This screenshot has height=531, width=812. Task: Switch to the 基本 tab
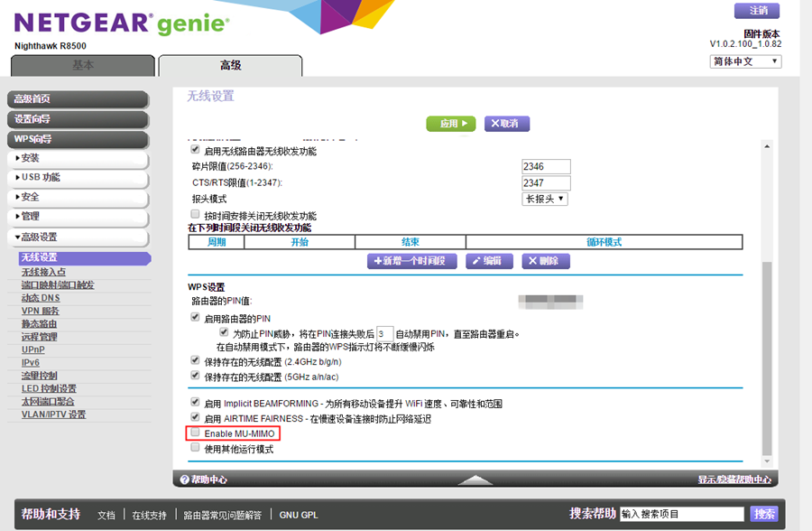pos(82,65)
